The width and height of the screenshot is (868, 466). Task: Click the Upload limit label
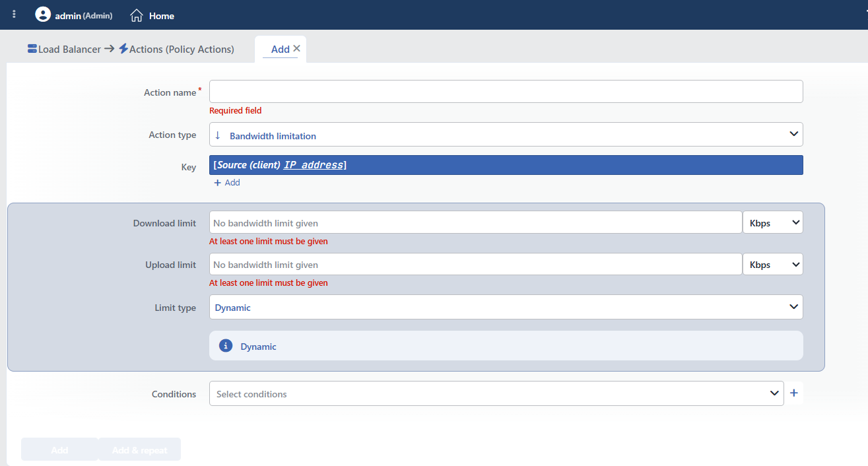click(170, 265)
